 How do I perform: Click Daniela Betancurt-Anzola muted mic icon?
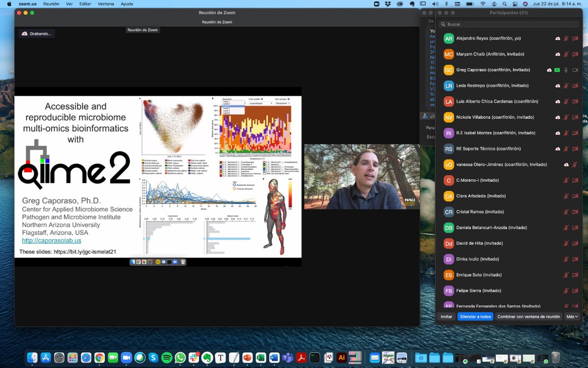pos(566,228)
